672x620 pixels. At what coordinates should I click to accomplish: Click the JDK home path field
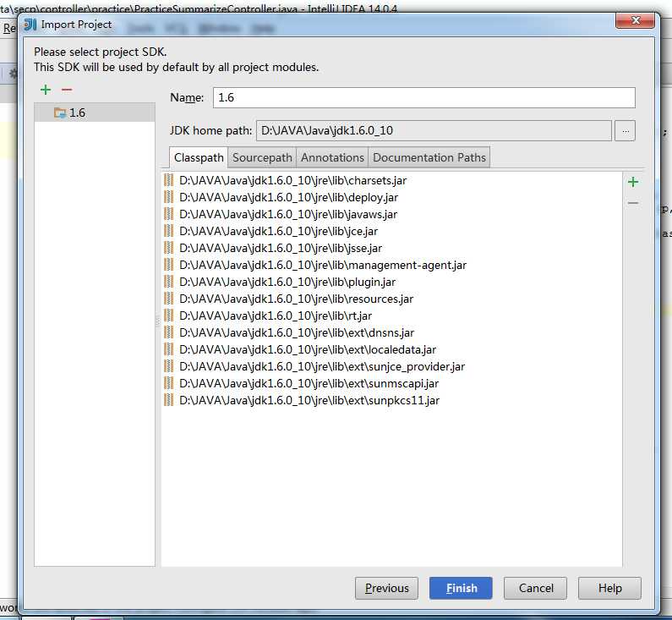(434, 130)
